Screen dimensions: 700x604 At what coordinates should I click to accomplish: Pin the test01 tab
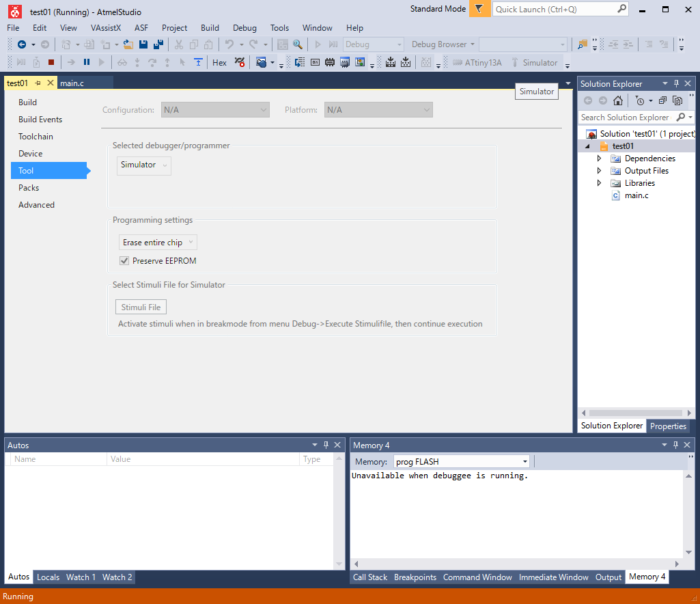click(38, 83)
